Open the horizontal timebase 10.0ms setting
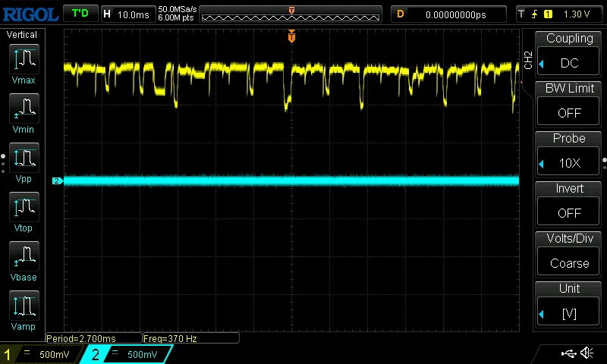The image size is (607, 364). [133, 14]
